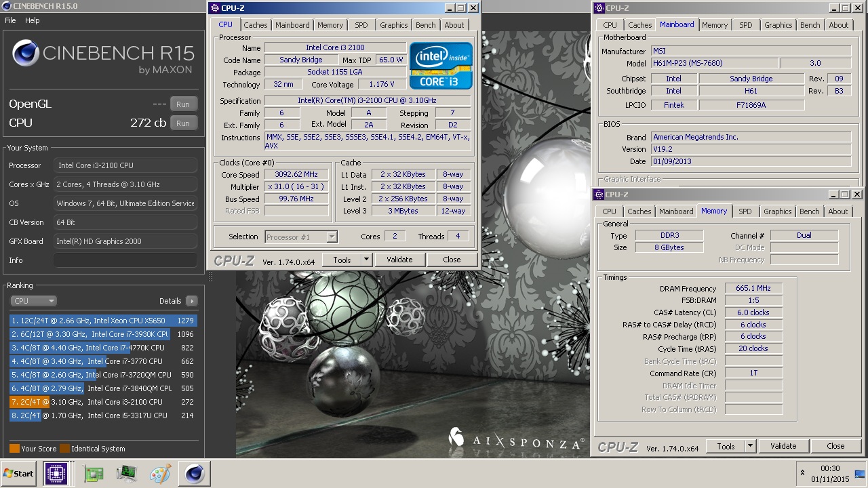The width and height of the screenshot is (868, 488).
Task: Click the taskbar clock showing 00:30
Action: (830, 473)
